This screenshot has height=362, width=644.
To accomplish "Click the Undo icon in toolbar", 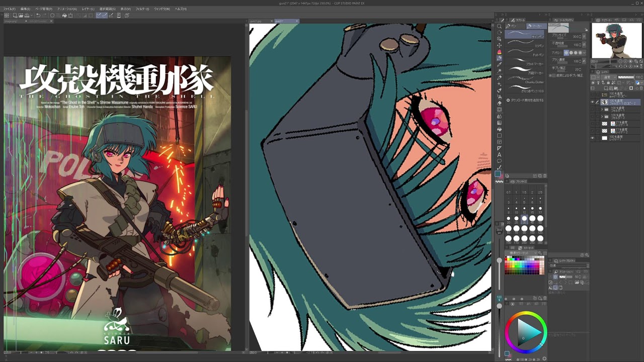I will 38,16.
